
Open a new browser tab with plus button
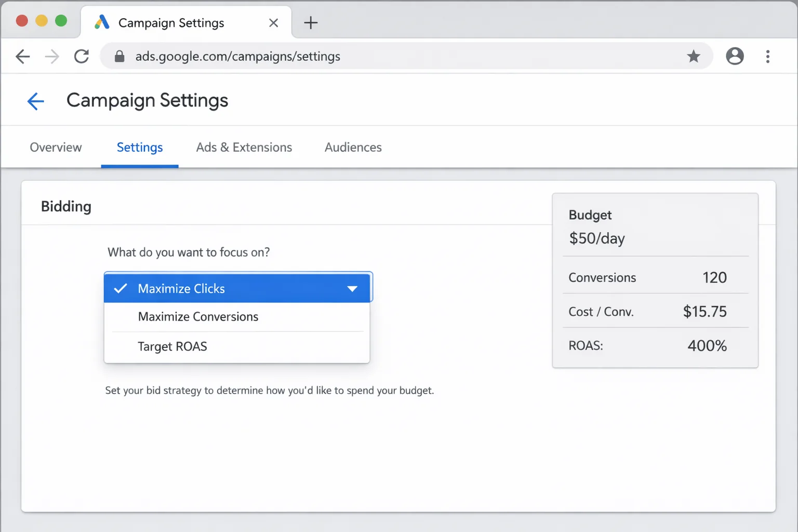pyautogui.click(x=311, y=22)
